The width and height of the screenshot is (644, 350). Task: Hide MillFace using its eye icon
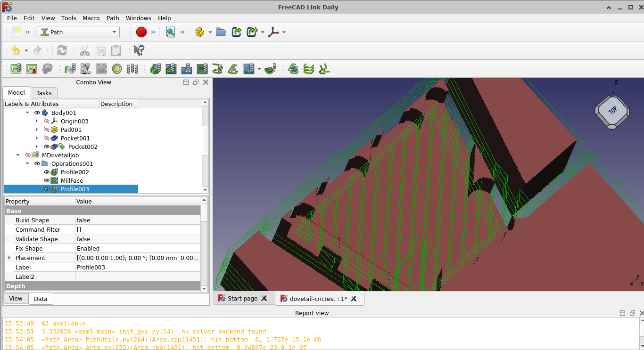click(47, 181)
